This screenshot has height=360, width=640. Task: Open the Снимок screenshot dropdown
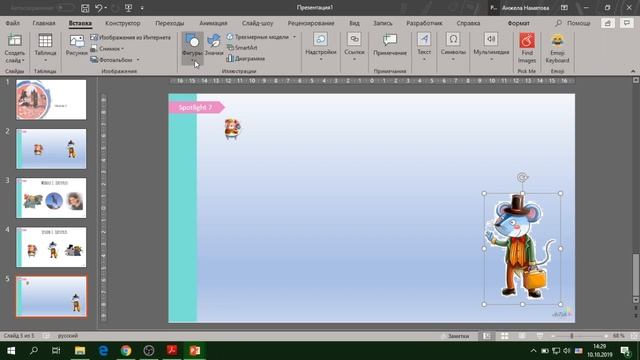(107, 49)
